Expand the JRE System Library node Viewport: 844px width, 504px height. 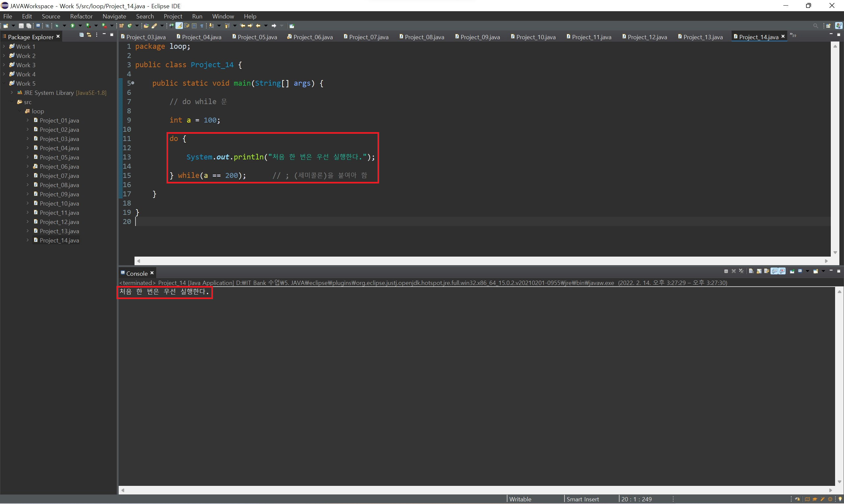(x=12, y=93)
